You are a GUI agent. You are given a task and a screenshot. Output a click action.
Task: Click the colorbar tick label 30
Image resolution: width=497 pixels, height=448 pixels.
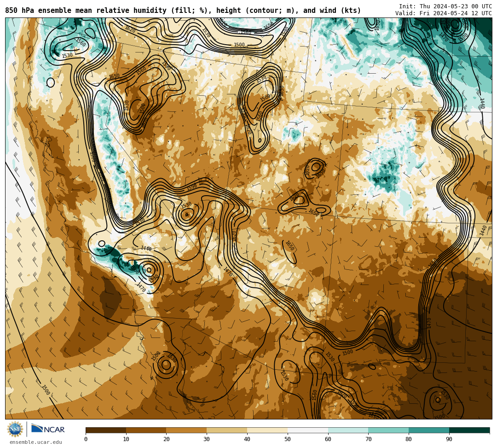(x=207, y=439)
